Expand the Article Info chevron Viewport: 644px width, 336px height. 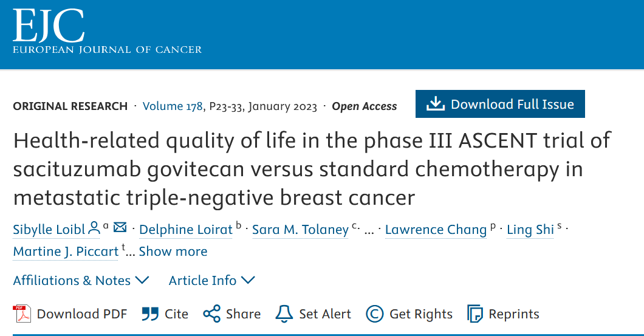click(x=248, y=281)
